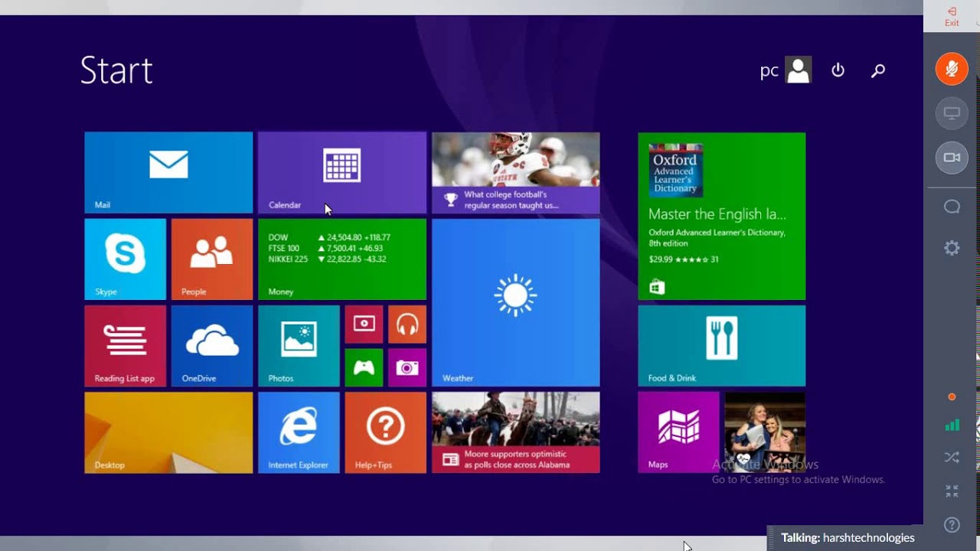Show the green connection signal bars
Image resolution: width=980 pixels, height=551 pixels.
[x=952, y=425]
